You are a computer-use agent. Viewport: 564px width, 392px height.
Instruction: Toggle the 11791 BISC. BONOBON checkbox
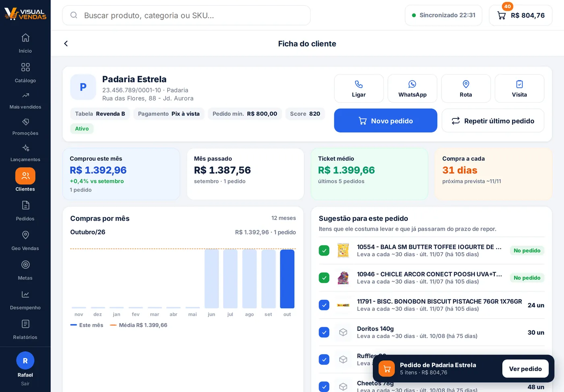(x=324, y=305)
